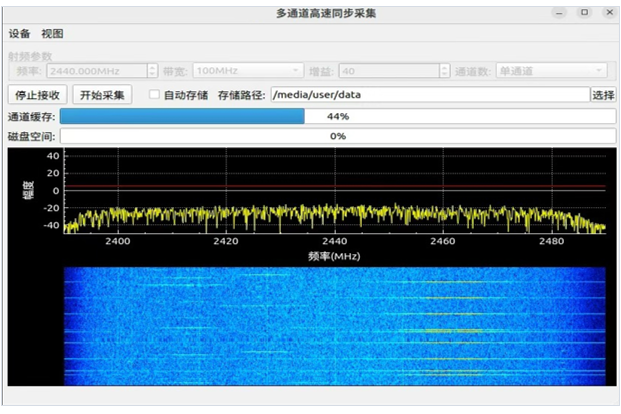
Task: Expand the 带宽 100MHz dropdown
Action: (248, 71)
